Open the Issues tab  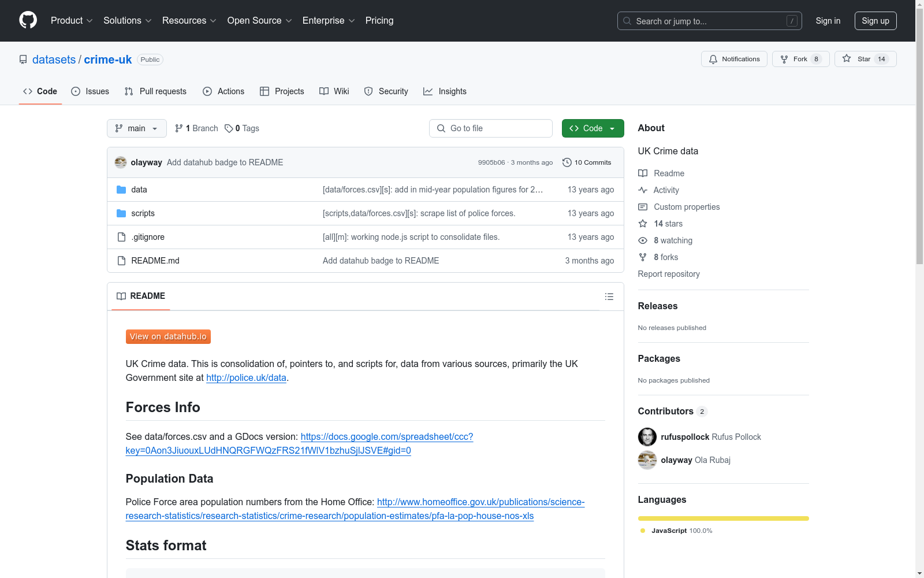tap(90, 91)
